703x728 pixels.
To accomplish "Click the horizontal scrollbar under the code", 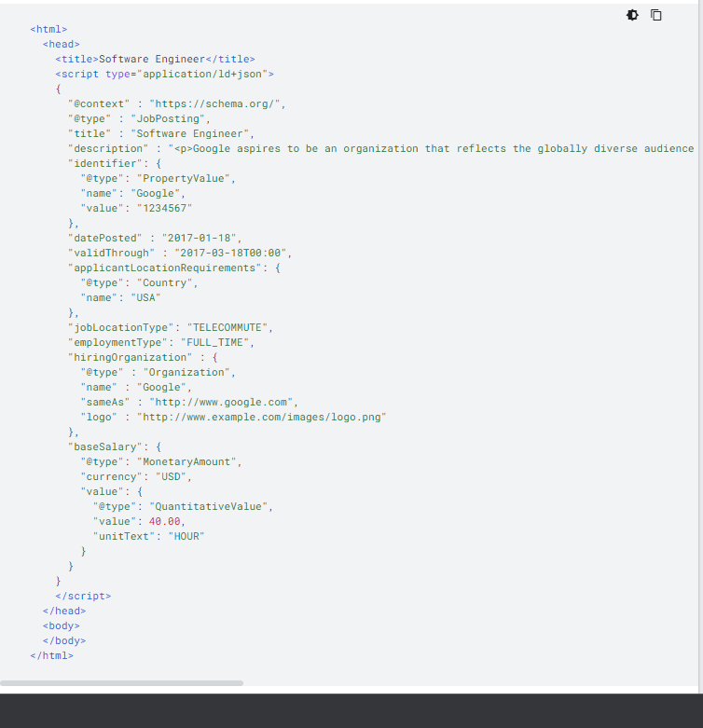I will 121,683.
